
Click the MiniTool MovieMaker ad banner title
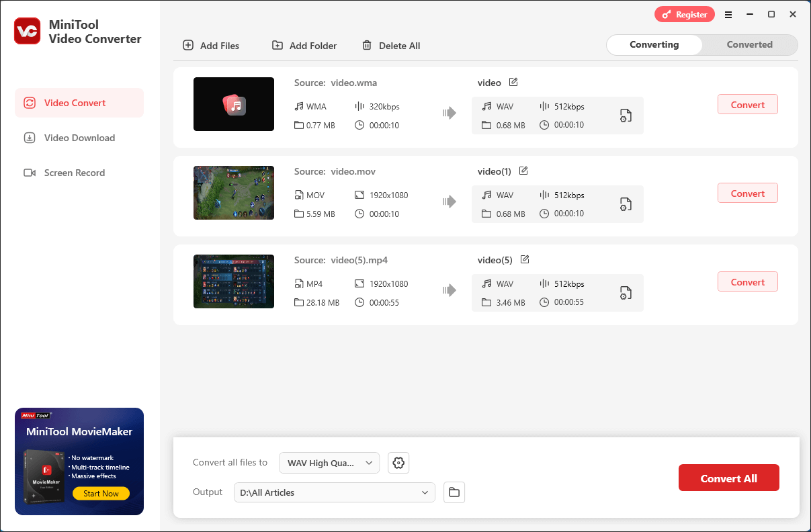(79, 432)
